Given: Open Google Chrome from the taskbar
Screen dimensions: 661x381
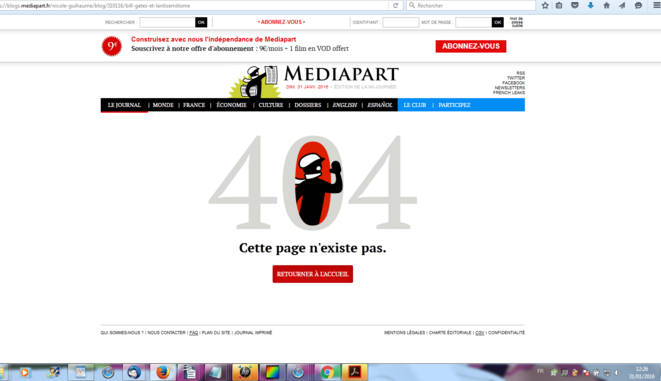Looking at the screenshot, I should point(328,373).
